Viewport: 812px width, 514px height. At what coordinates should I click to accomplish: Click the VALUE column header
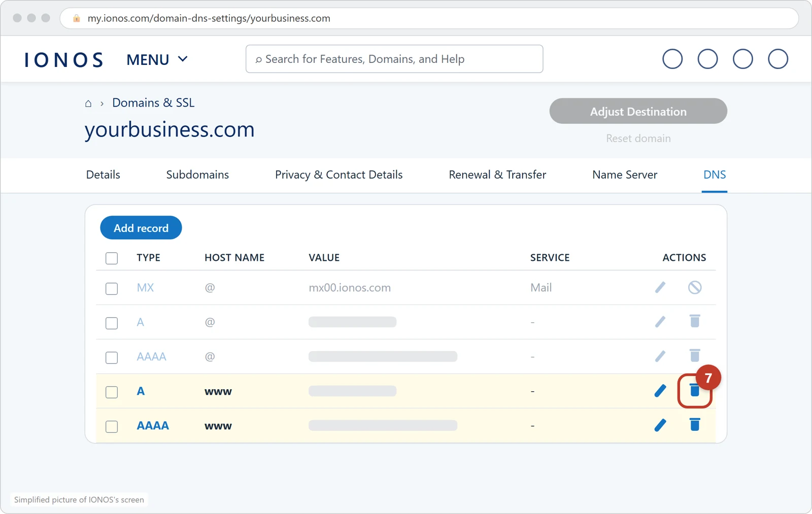point(324,258)
